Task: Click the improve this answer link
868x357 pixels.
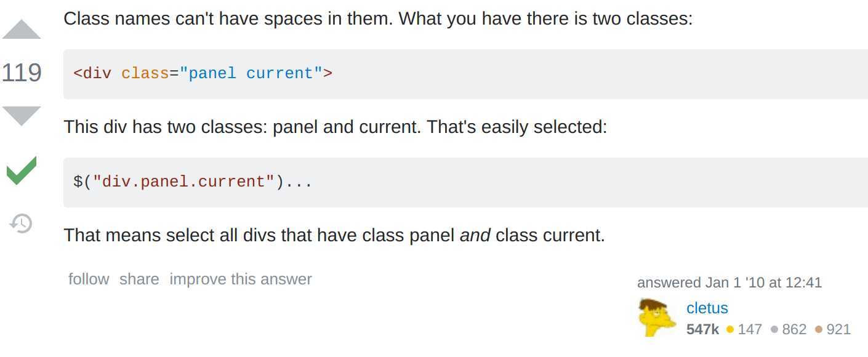Action: click(241, 279)
